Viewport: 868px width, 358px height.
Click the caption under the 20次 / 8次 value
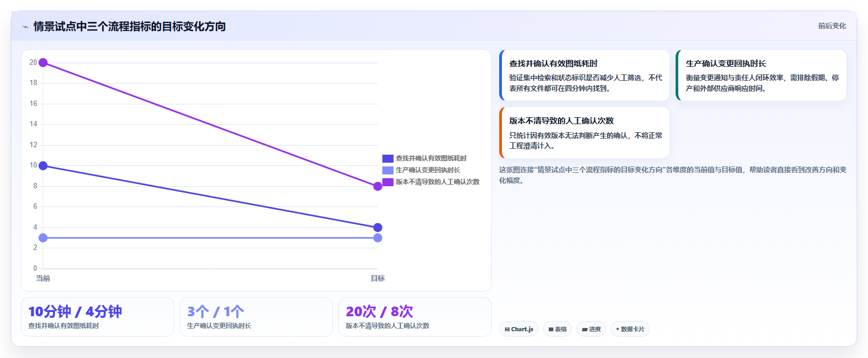(387, 326)
